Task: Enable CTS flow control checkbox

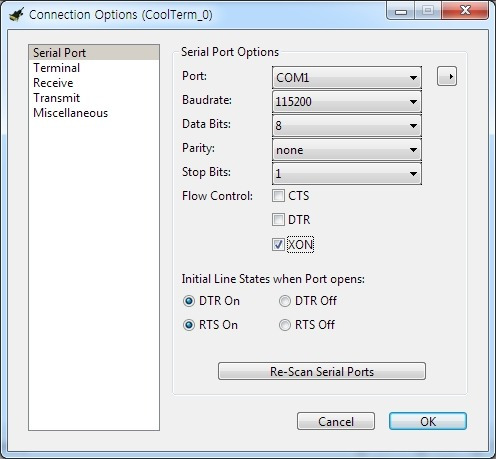Action: pyautogui.click(x=278, y=196)
